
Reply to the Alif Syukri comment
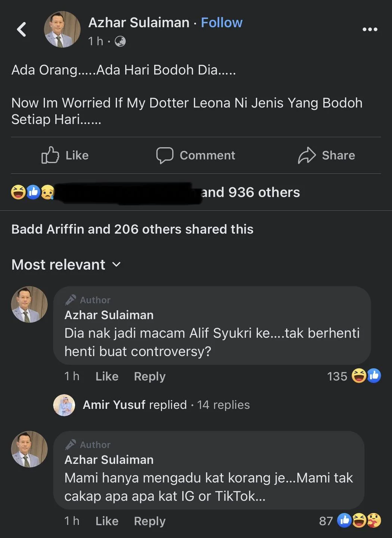(149, 376)
